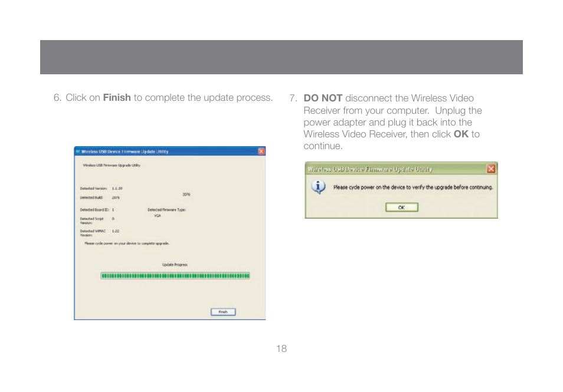Click the title bar of the cycle power dialog
This screenshot has width=563, height=392.
click(x=401, y=169)
